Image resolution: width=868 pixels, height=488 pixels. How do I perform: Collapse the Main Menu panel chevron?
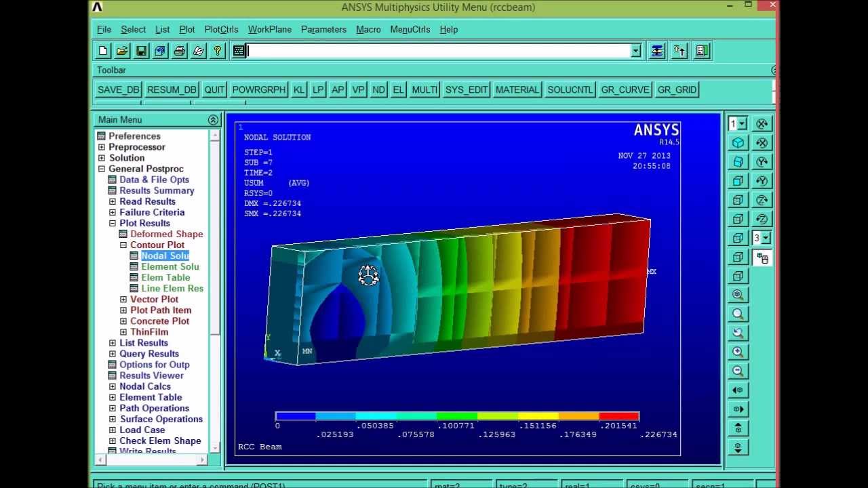pos(213,120)
